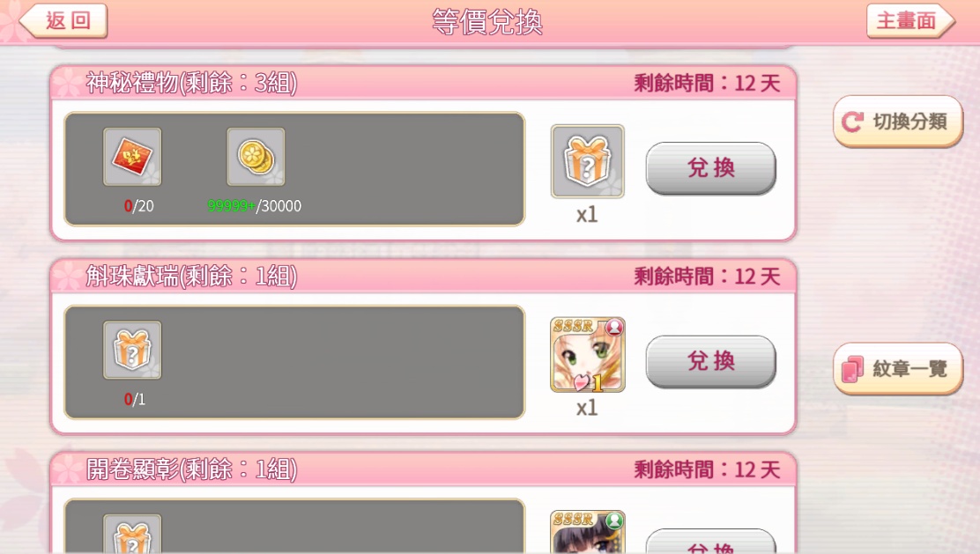Image resolution: width=980 pixels, height=554 pixels.
Task: Click the 等價兌換 page title
Action: 487,22
